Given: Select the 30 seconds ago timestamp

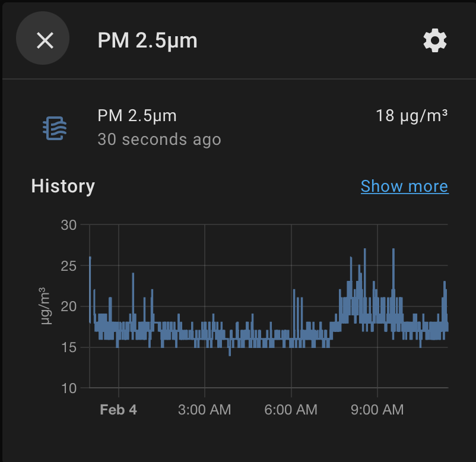Looking at the screenshot, I should coord(159,140).
